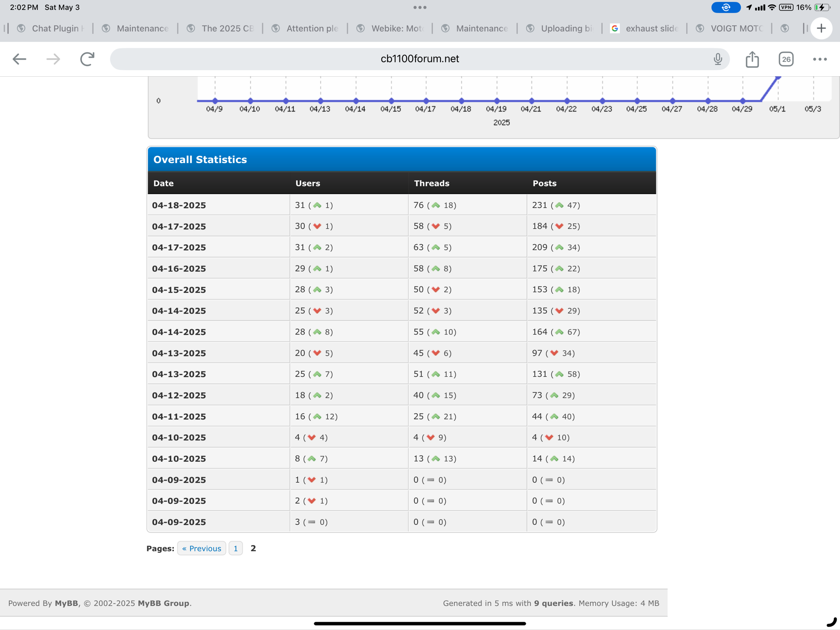The image size is (840, 630).
Task: Click the cb1100forum.net address field
Action: [x=420, y=59]
